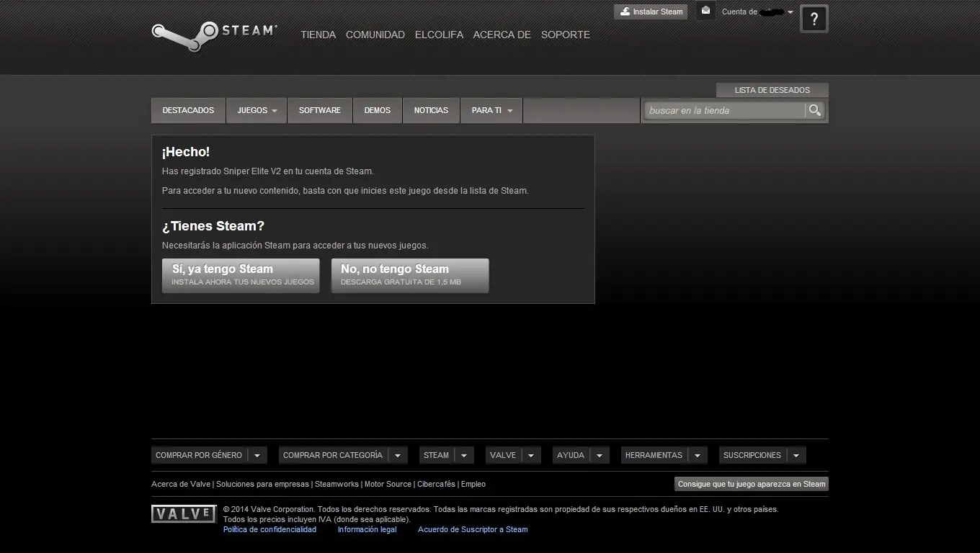Click the store search magnifier icon
980x553 pixels.
[815, 110]
